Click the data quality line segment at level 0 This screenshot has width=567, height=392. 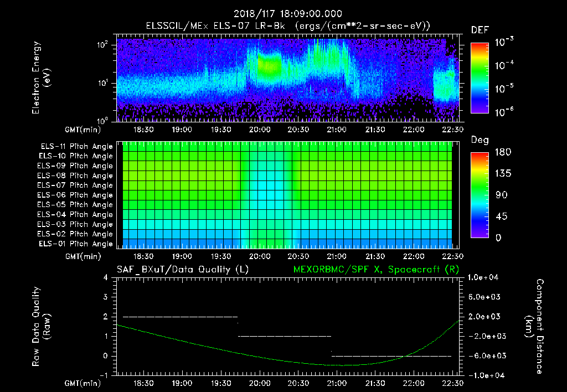[391, 356]
